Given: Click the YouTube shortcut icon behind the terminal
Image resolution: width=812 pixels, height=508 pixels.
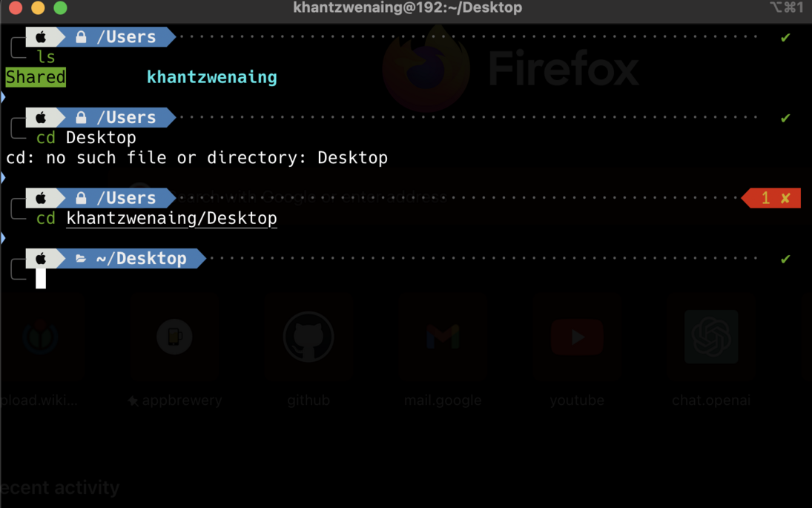Looking at the screenshot, I should [x=576, y=337].
